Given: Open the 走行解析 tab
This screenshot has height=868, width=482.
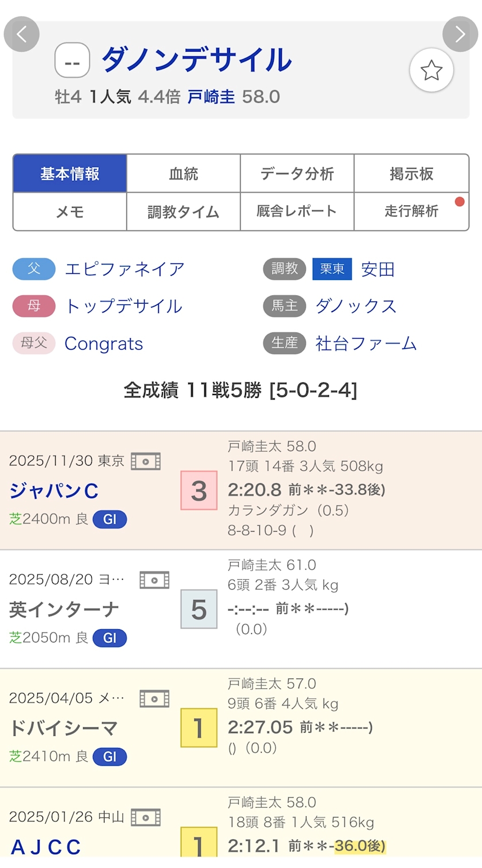Looking at the screenshot, I should point(411,212).
